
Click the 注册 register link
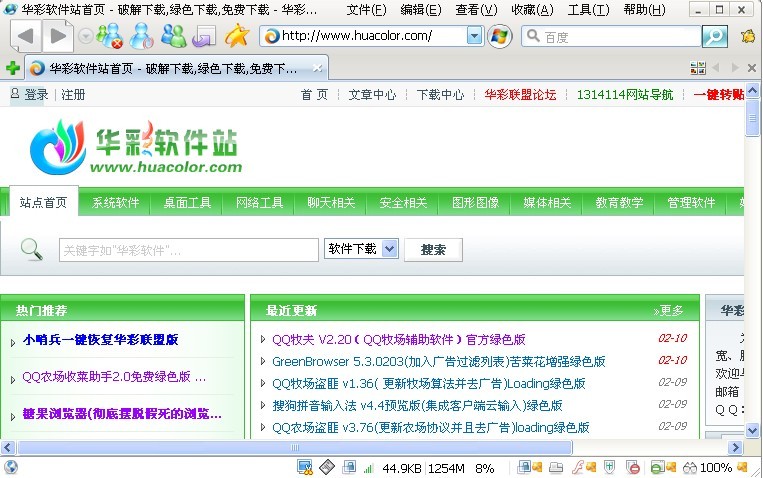click(x=73, y=94)
